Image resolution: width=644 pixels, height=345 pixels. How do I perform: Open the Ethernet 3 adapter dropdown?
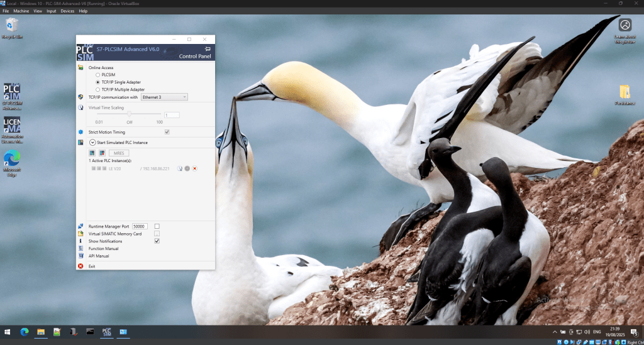pos(164,97)
